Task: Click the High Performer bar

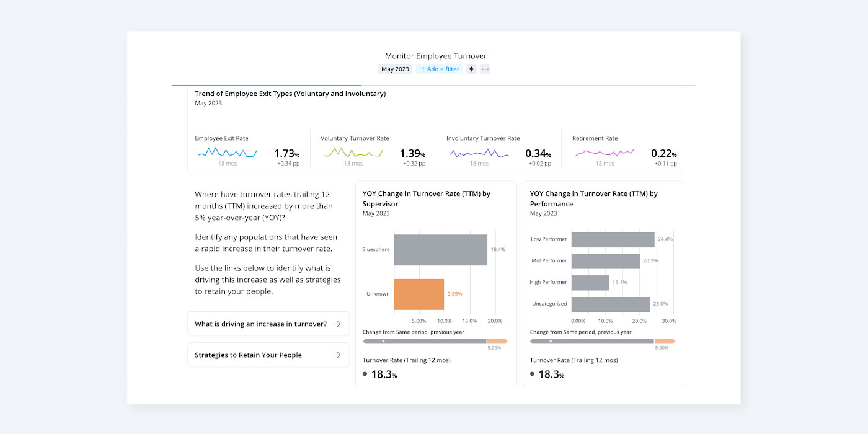Action: coord(590,283)
